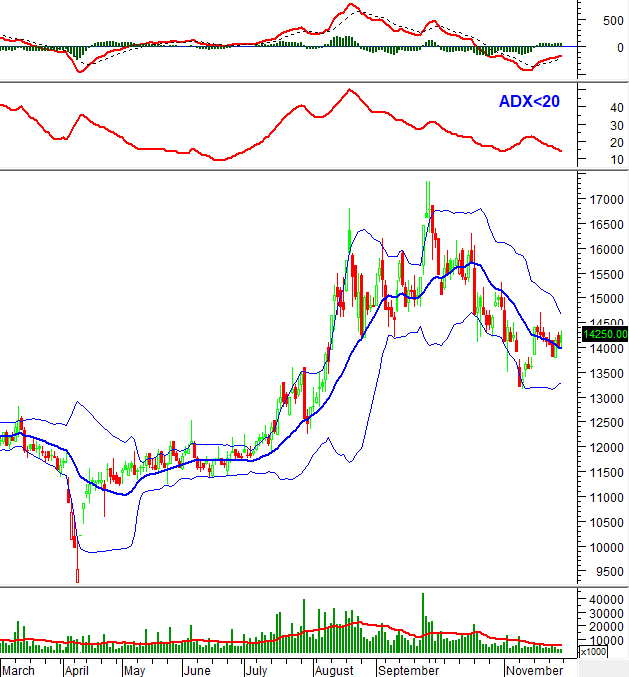Click the 17000 price axis label
This screenshot has width=629, height=677.
pyautogui.click(x=603, y=200)
